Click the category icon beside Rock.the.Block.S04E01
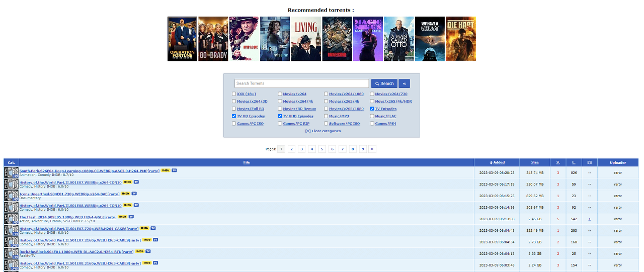 [x=12, y=253]
